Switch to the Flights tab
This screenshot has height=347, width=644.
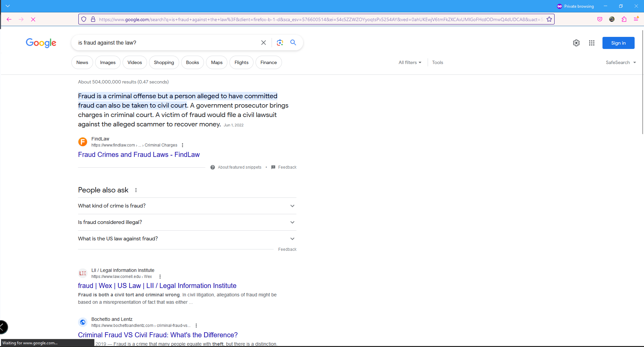coord(241,62)
